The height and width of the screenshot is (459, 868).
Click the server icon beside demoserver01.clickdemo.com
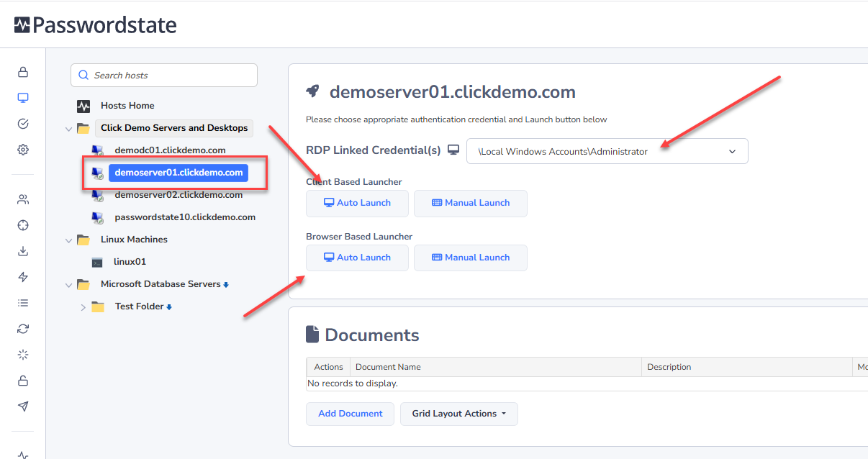point(97,173)
